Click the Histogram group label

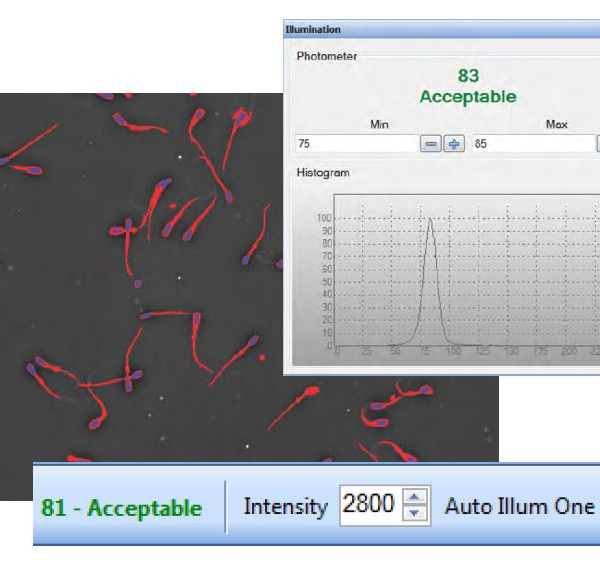pyautogui.click(x=323, y=173)
